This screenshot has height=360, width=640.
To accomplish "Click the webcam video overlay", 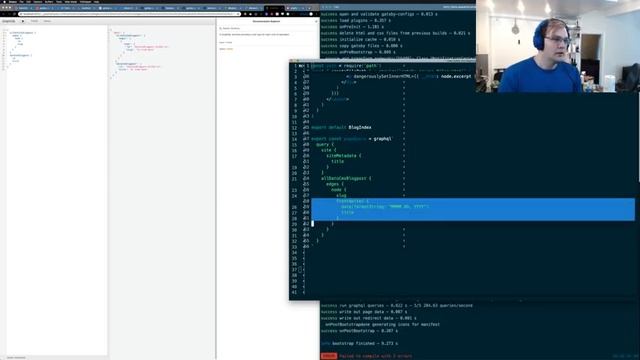I will (x=558, y=46).
